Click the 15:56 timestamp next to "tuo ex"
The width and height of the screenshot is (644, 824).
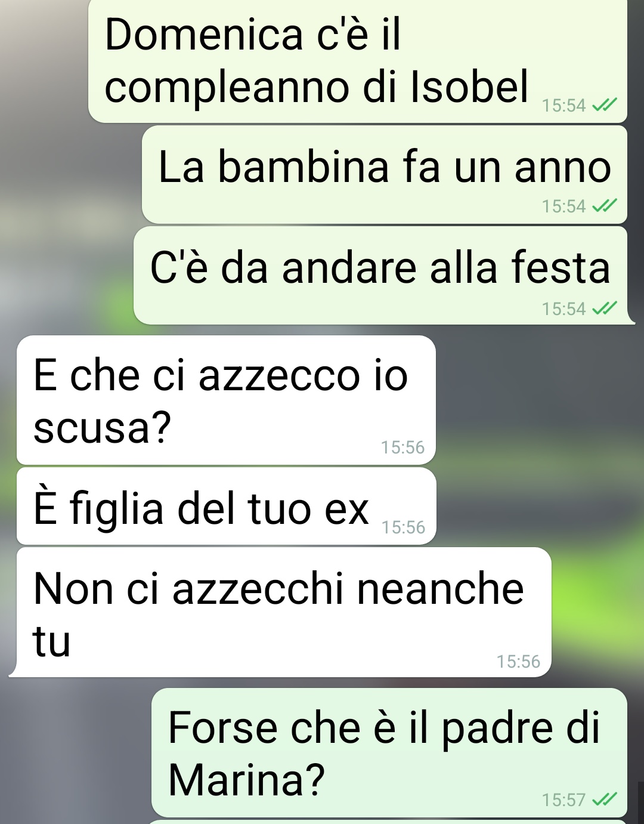403,527
